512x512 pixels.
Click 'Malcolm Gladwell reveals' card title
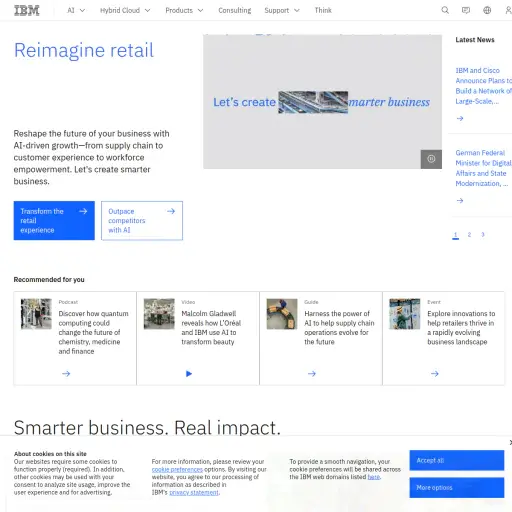[211, 328]
